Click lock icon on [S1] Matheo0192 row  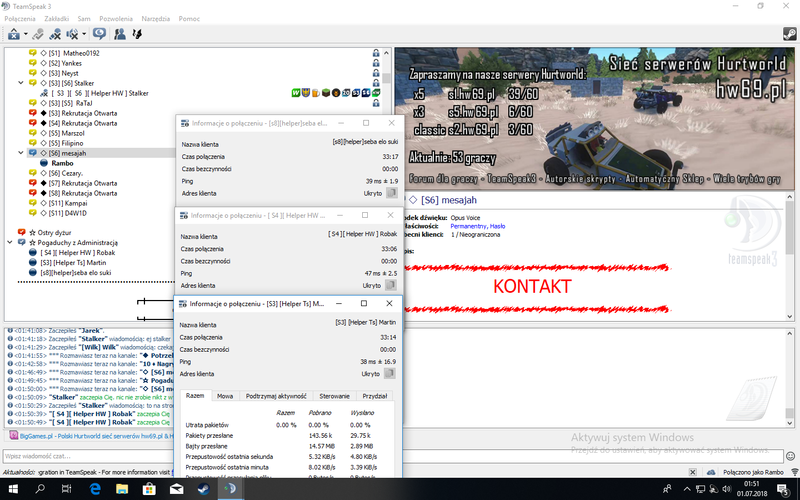click(x=376, y=53)
